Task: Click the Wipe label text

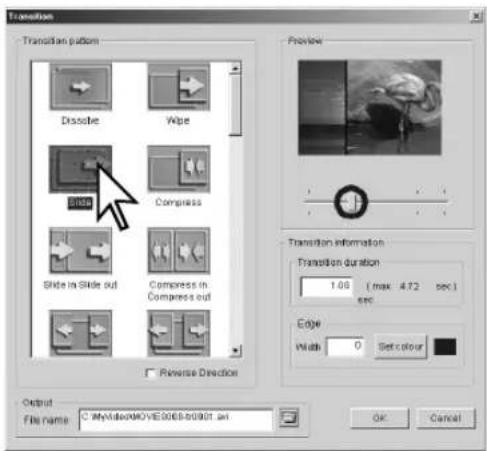Action: pyautogui.click(x=178, y=120)
